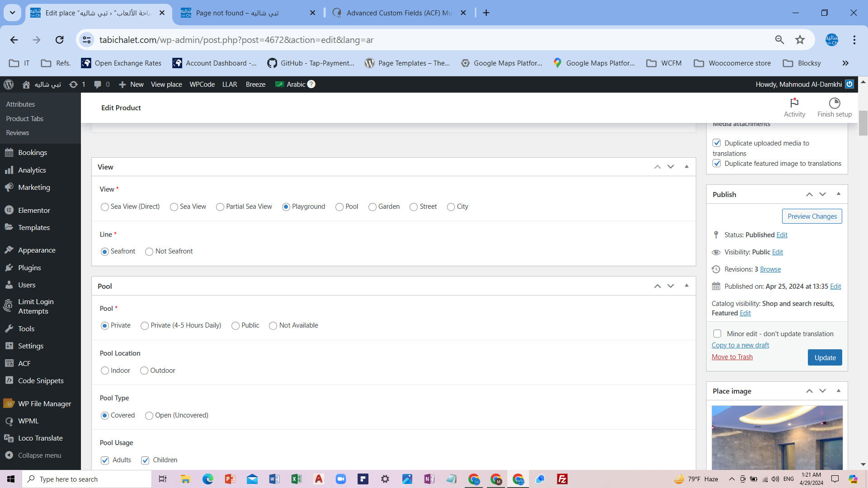This screenshot has height=488, width=868.
Task: Select Not Seafront line option
Action: tap(149, 252)
